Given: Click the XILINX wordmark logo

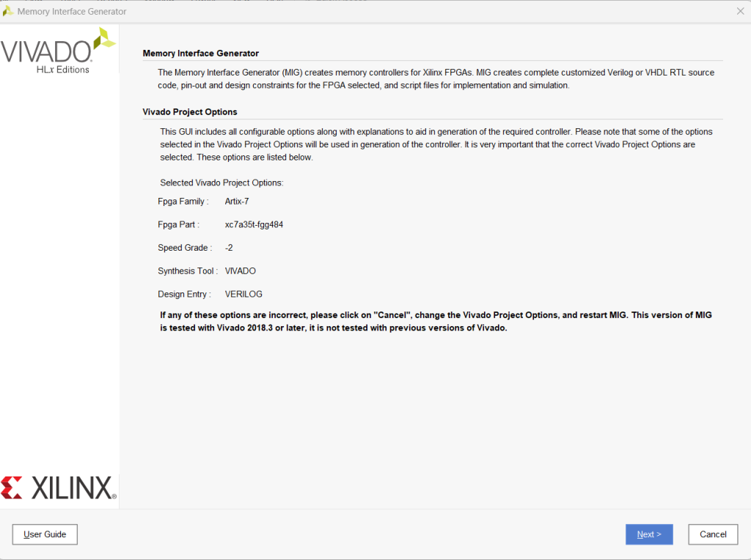Looking at the screenshot, I should [x=73, y=487].
